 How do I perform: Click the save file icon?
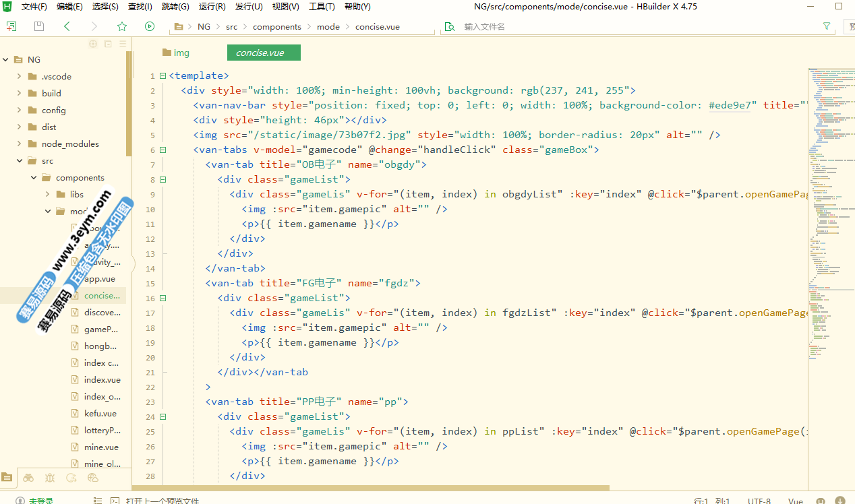(39, 26)
